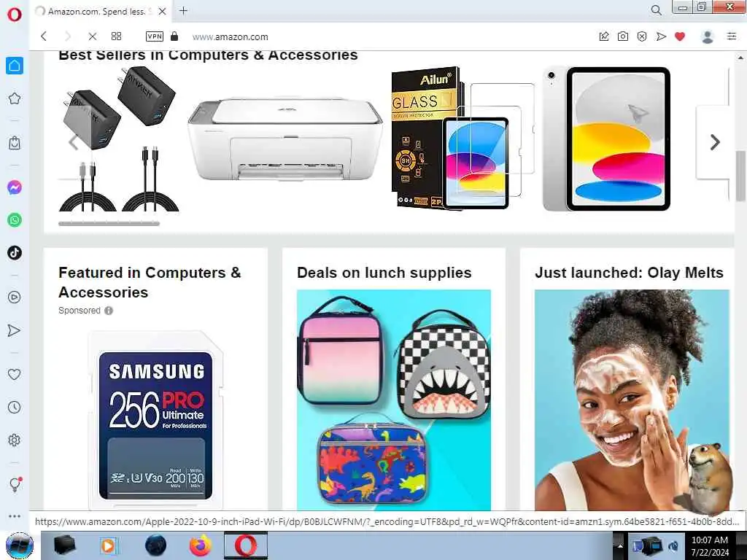Image resolution: width=747 pixels, height=560 pixels.
Task: Open ad blocker shield icon
Action: tap(642, 36)
